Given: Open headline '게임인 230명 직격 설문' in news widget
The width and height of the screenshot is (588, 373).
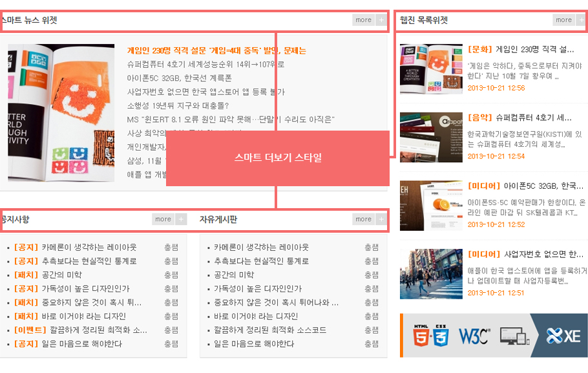Looking at the screenshot, I should point(216,50).
